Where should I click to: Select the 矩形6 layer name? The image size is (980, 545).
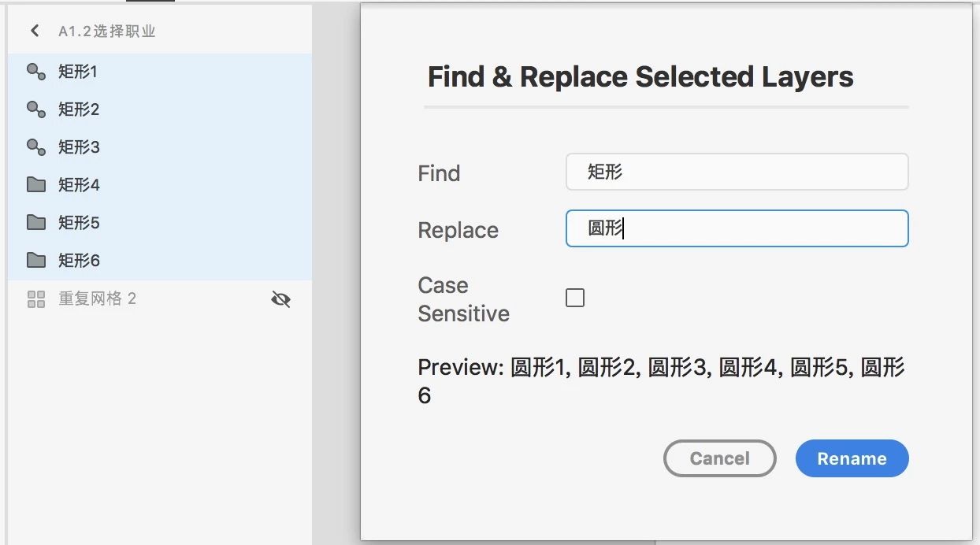(79, 261)
